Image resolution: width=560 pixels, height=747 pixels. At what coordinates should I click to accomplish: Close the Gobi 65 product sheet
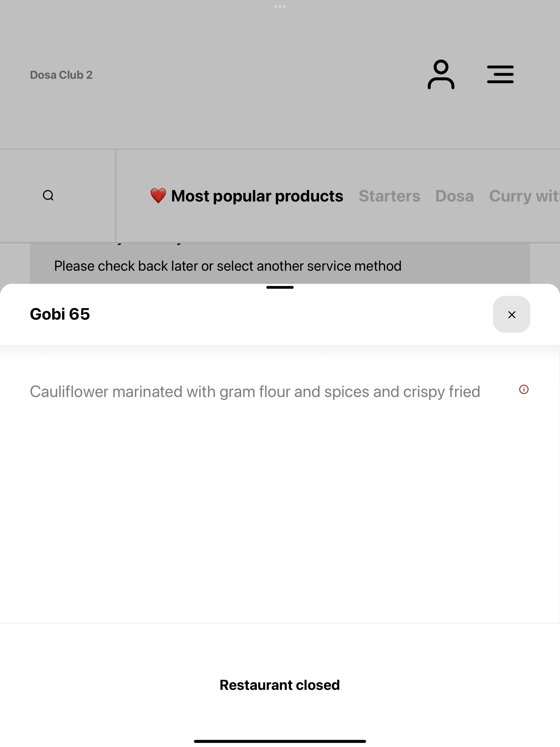(511, 314)
